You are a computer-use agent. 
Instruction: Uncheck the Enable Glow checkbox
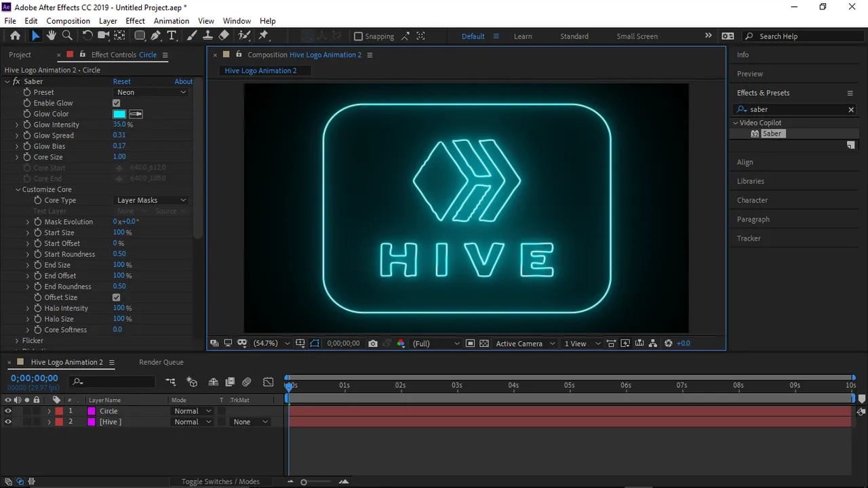116,103
